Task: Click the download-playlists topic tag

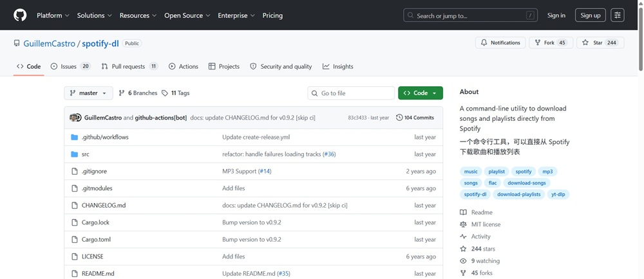Action: 518,194
